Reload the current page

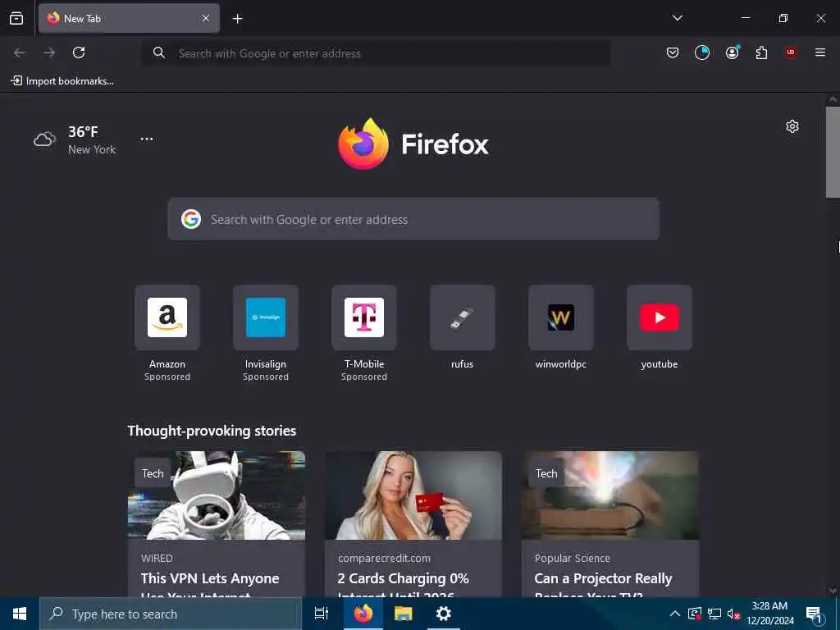tap(79, 52)
